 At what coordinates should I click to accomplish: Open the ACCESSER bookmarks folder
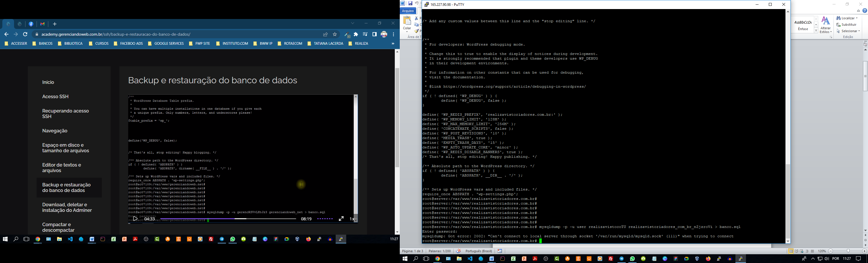coord(16,43)
